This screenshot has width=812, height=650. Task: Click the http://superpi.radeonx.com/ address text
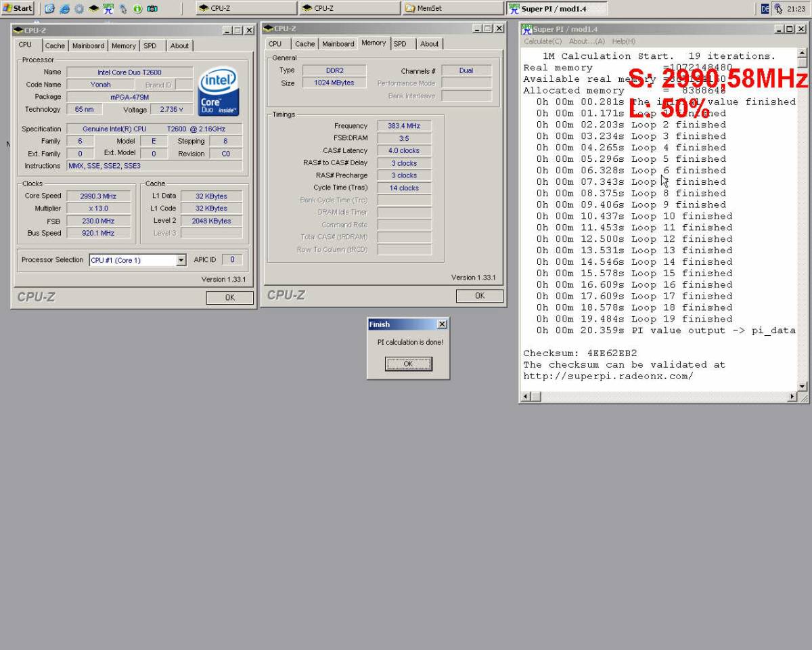point(608,376)
